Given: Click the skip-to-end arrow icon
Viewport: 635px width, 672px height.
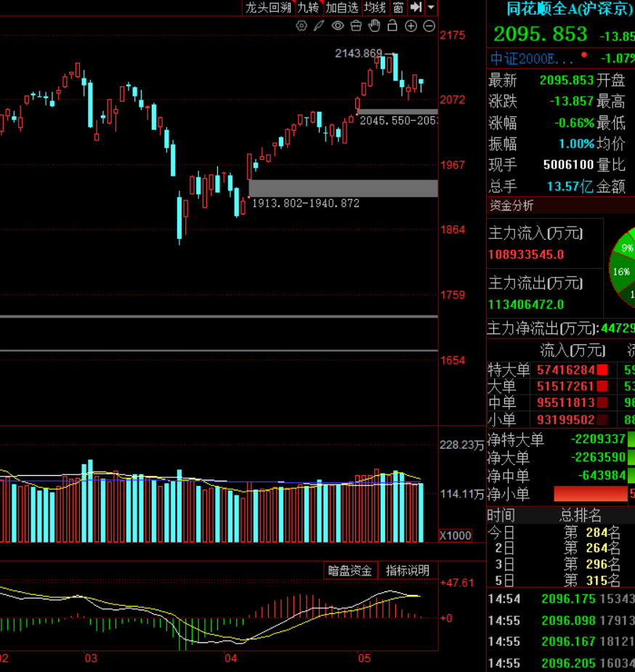Looking at the screenshot, I should (416, 7).
